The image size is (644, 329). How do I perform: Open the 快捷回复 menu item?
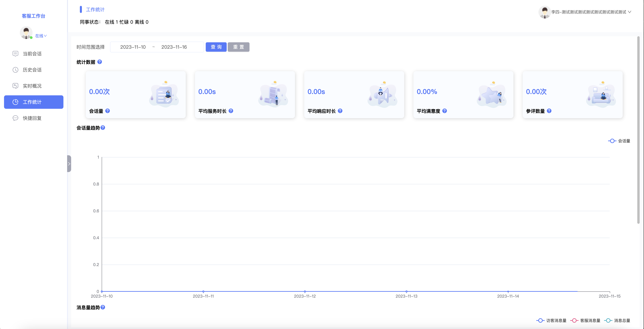[x=34, y=118]
